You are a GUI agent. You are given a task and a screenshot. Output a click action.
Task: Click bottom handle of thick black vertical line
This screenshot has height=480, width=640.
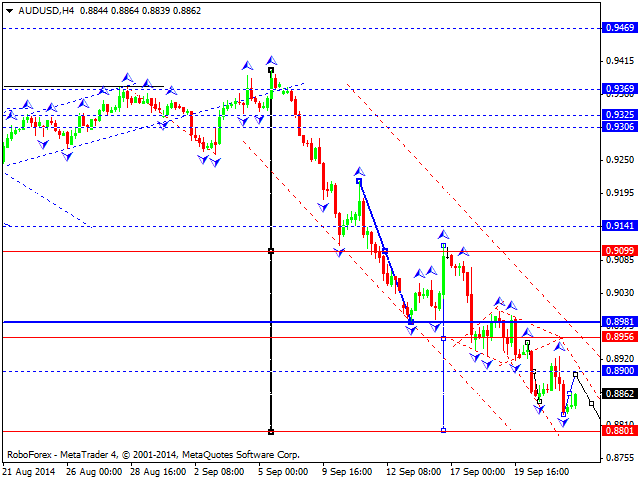pyautogui.click(x=271, y=432)
